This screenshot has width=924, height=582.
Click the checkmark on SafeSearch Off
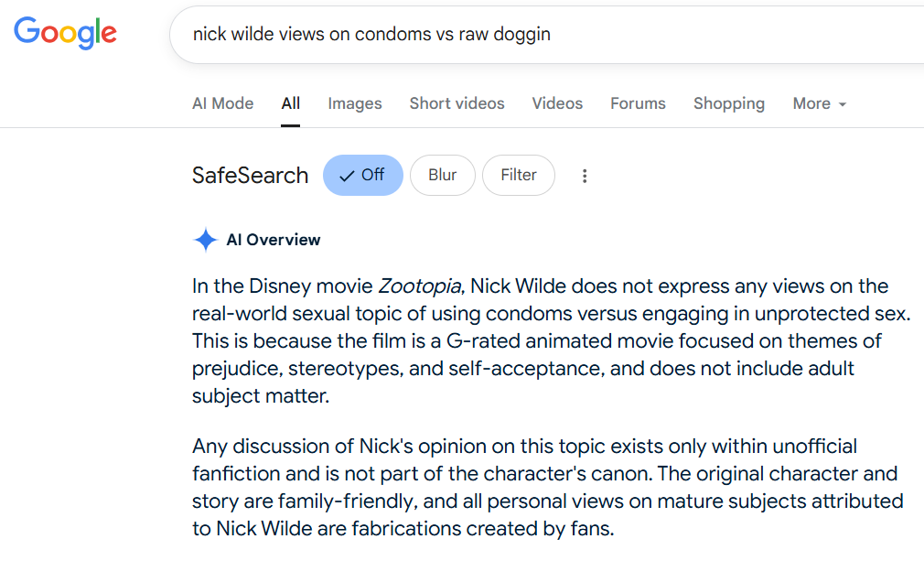[347, 176]
